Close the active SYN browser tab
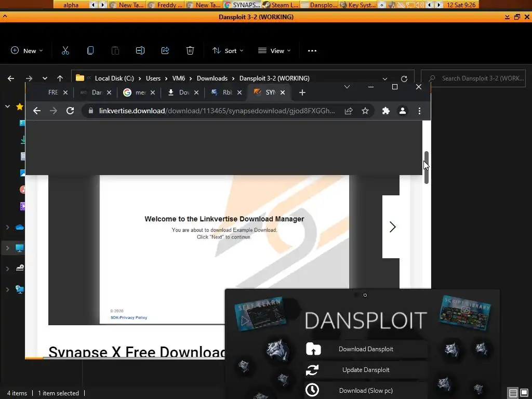Image resolution: width=532 pixels, height=399 pixels. point(283,92)
